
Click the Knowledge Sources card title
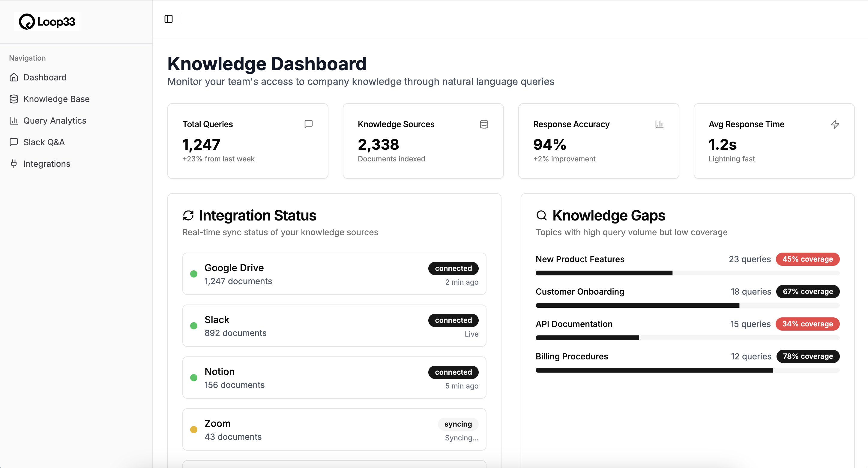tap(396, 124)
